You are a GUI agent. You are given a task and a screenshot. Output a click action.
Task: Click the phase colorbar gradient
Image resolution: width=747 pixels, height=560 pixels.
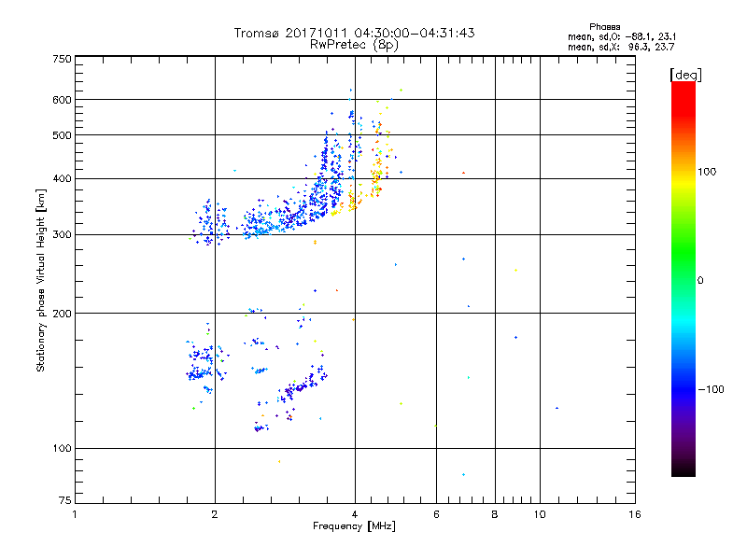point(684,278)
